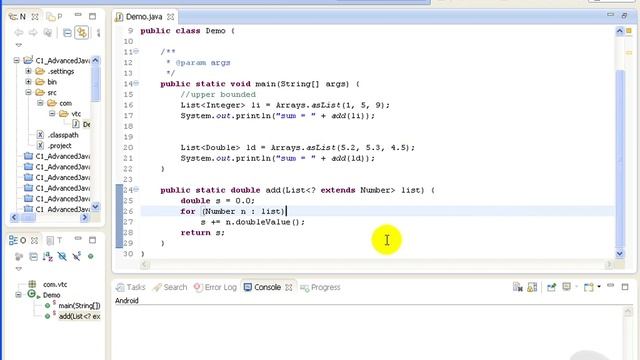The image size is (640, 360).
Task: Collapse All in the Navigator view
Action: pyautogui.click(x=67, y=33)
